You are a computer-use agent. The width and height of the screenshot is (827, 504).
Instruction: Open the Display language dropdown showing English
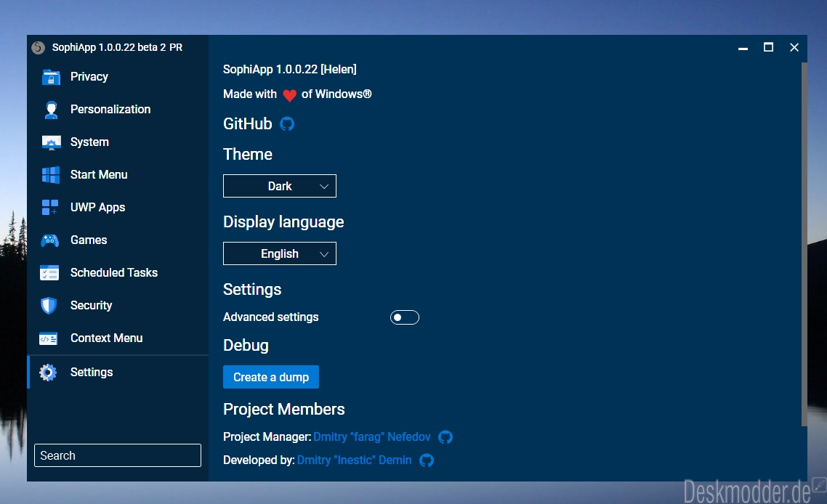(x=280, y=253)
